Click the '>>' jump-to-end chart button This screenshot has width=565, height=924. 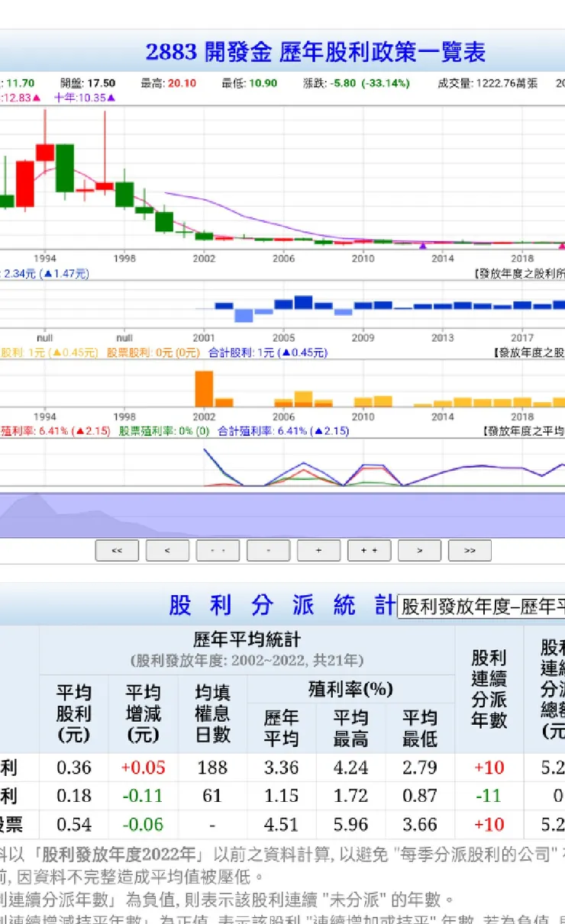(470, 550)
